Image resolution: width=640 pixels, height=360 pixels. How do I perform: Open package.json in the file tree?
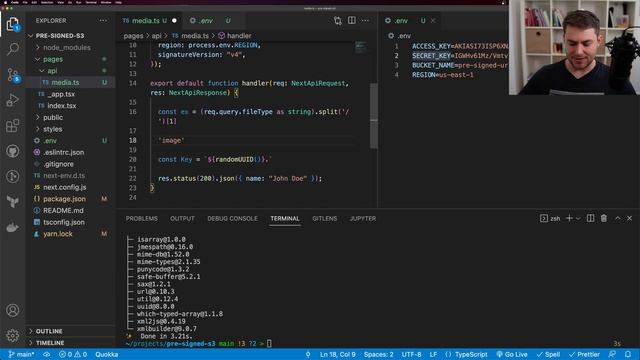coord(64,199)
